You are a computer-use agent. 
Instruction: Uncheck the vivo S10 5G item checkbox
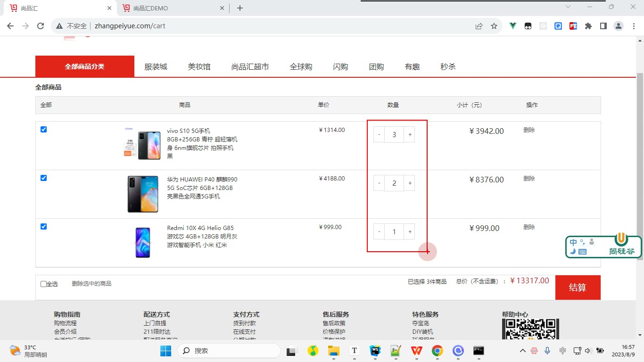(44, 130)
